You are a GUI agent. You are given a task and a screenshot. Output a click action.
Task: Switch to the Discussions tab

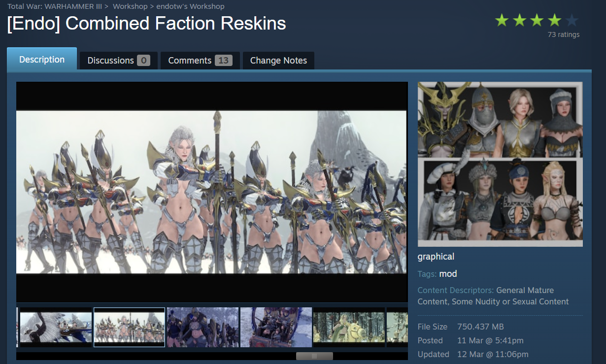click(119, 61)
